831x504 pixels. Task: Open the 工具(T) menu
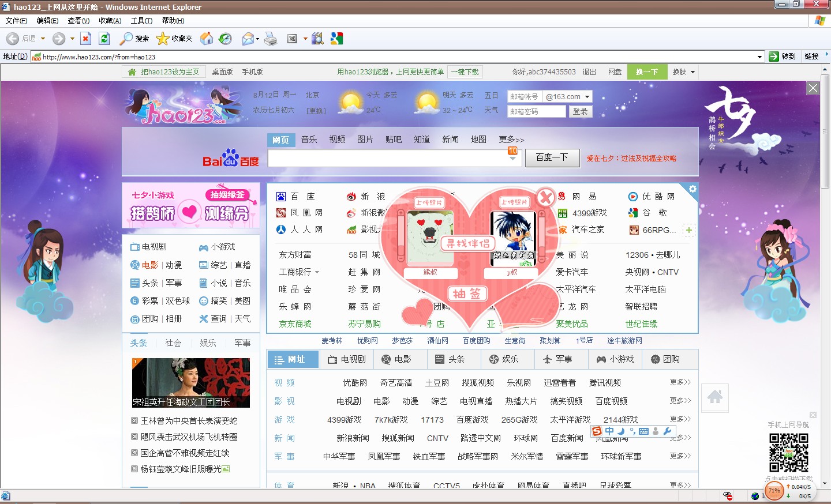pos(141,21)
